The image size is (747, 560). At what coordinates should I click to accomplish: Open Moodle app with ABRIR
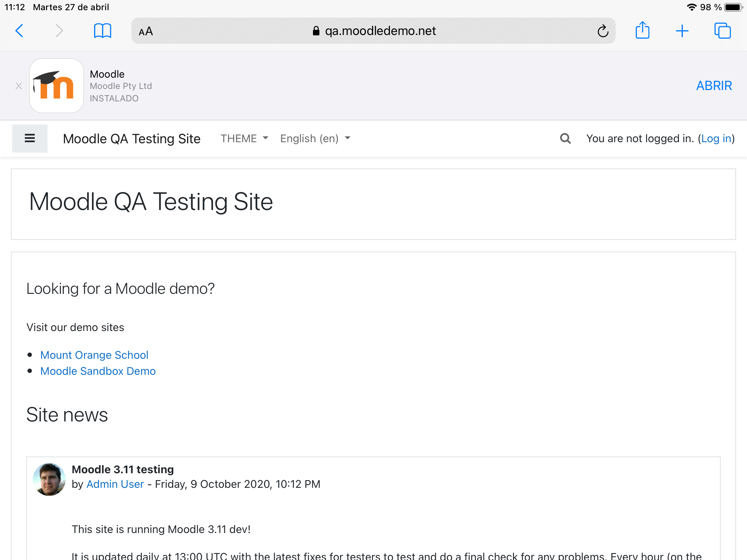click(714, 86)
